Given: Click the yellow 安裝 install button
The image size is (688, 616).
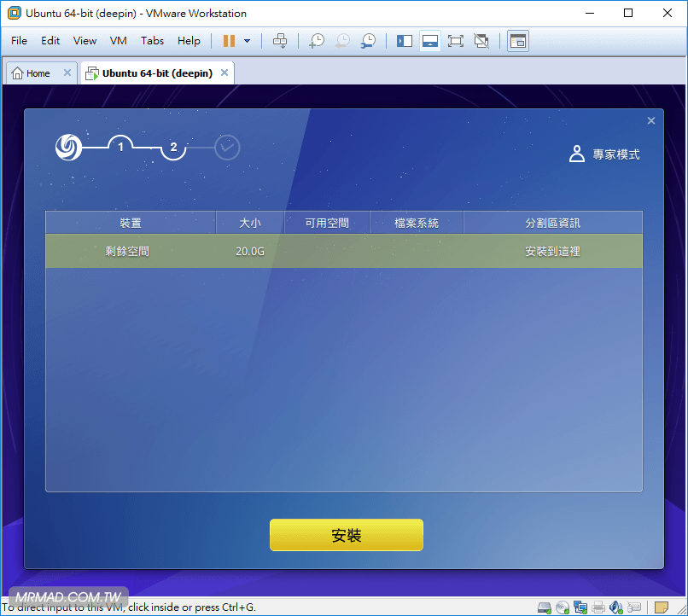Looking at the screenshot, I should [346, 535].
